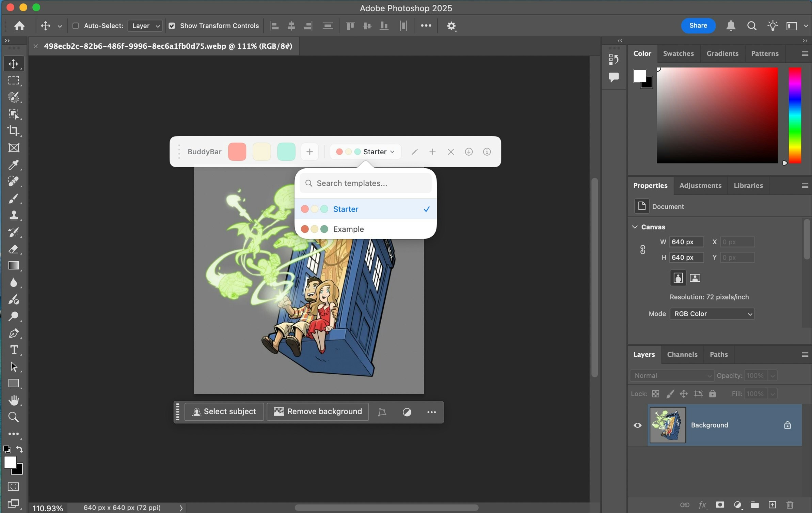Switch to the Channels tab
The image size is (812, 513).
[x=682, y=355]
